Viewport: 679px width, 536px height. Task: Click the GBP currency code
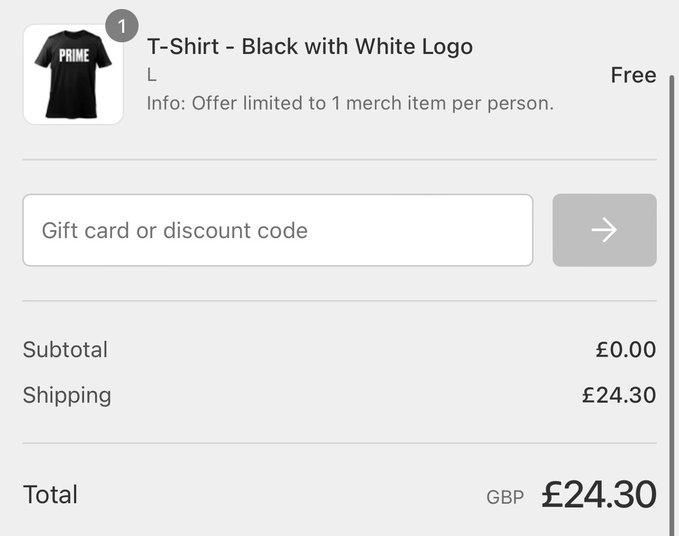click(505, 497)
